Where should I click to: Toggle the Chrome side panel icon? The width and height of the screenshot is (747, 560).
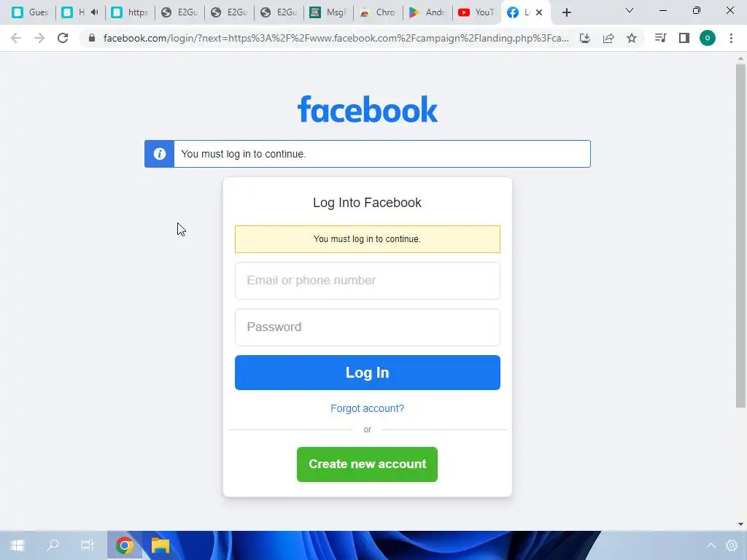(x=684, y=38)
